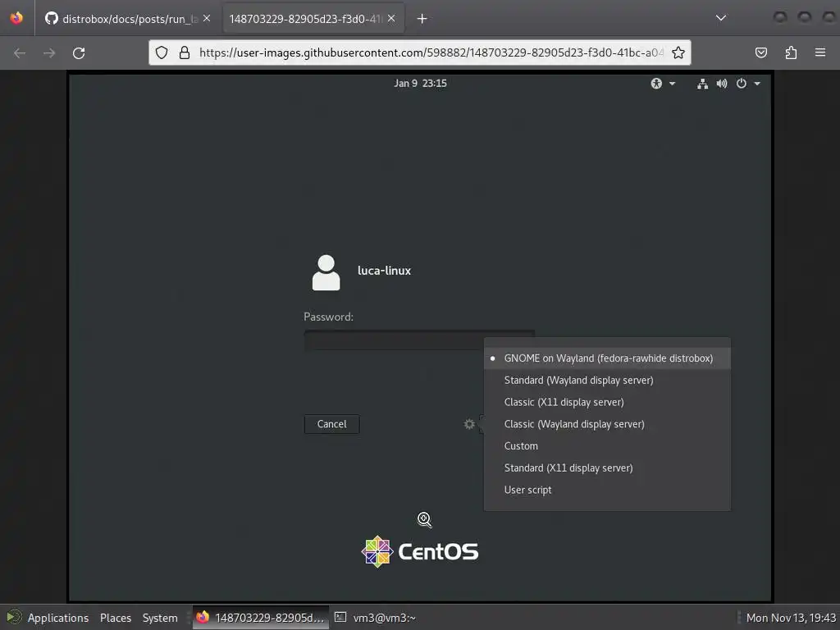Go back with the back arrow
This screenshot has height=630, width=840.
click(20, 53)
